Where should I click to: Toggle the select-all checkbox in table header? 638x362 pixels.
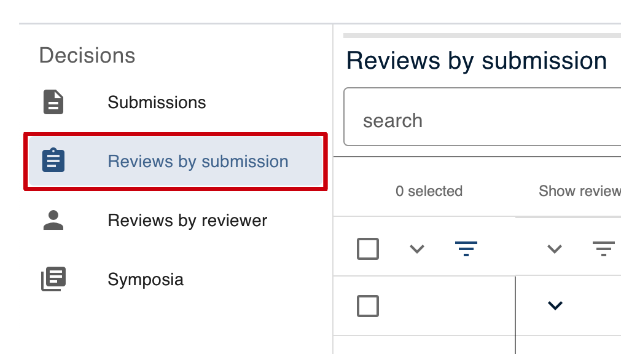coord(368,249)
